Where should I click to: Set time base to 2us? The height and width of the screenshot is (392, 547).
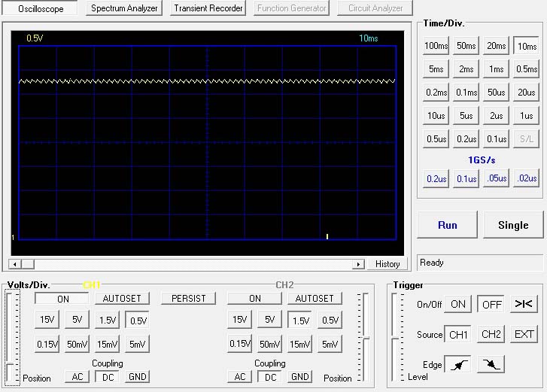click(496, 115)
